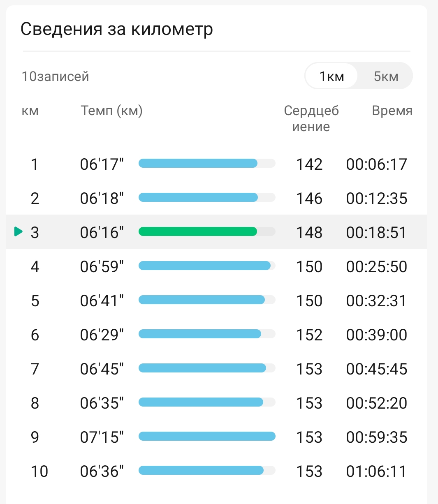
Task: Click the Время column header
Action: coord(392,111)
